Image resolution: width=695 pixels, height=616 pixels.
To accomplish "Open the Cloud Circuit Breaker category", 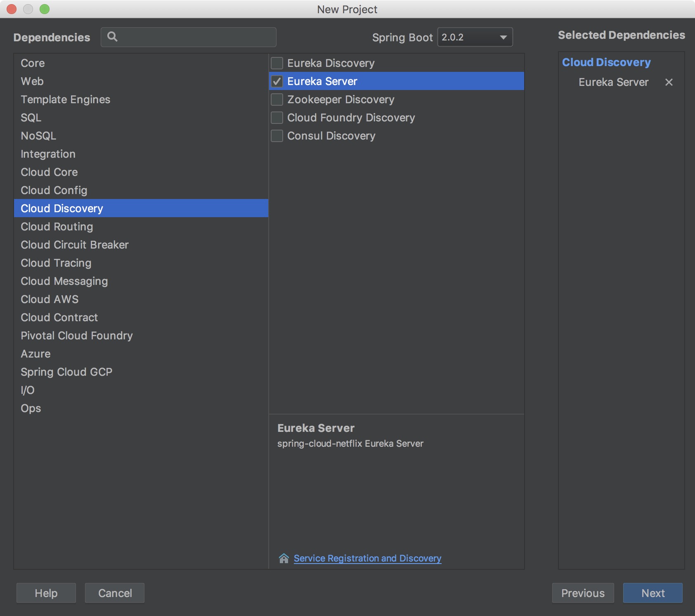I will click(141, 245).
